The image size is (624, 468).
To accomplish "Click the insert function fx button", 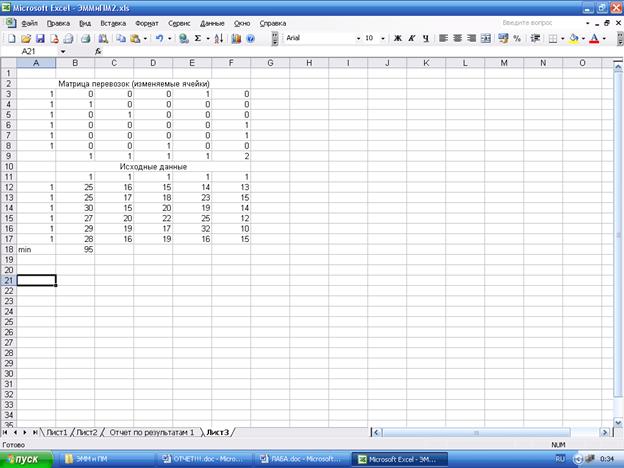I will (98, 51).
